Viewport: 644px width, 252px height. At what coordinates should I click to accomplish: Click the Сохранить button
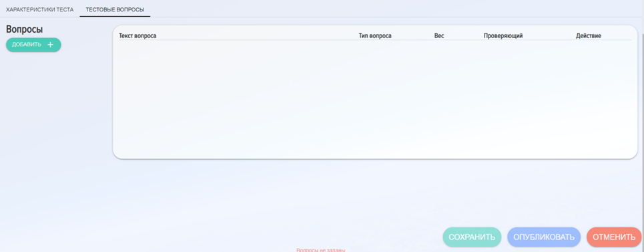click(472, 237)
